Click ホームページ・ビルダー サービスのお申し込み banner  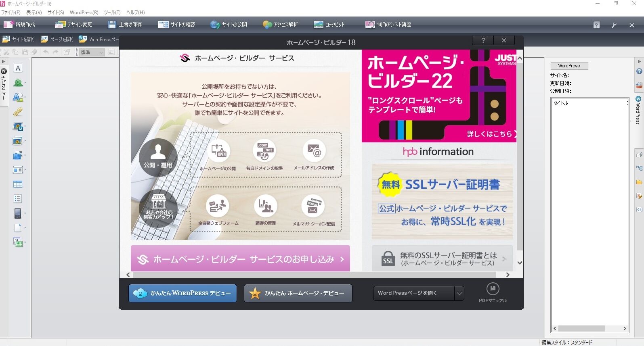[240, 258]
